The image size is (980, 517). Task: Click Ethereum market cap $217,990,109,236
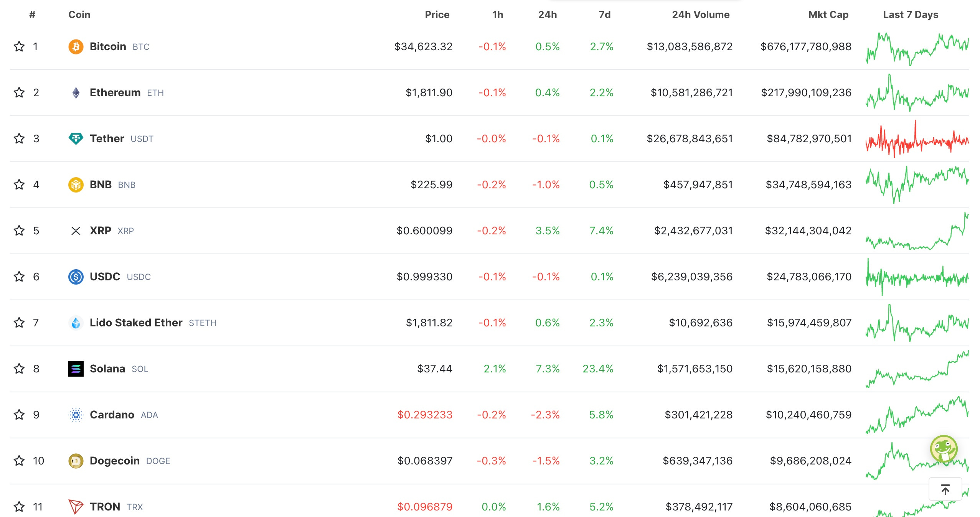point(806,93)
